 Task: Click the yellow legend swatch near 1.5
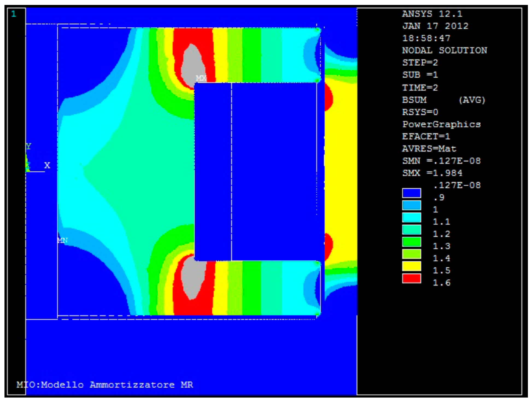pyautogui.click(x=411, y=266)
